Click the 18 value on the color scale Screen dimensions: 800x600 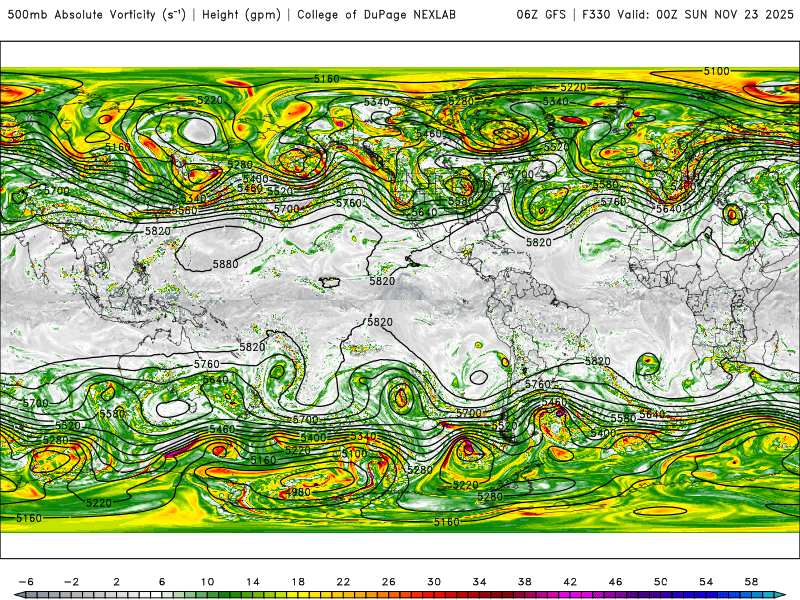pyautogui.click(x=298, y=582)
